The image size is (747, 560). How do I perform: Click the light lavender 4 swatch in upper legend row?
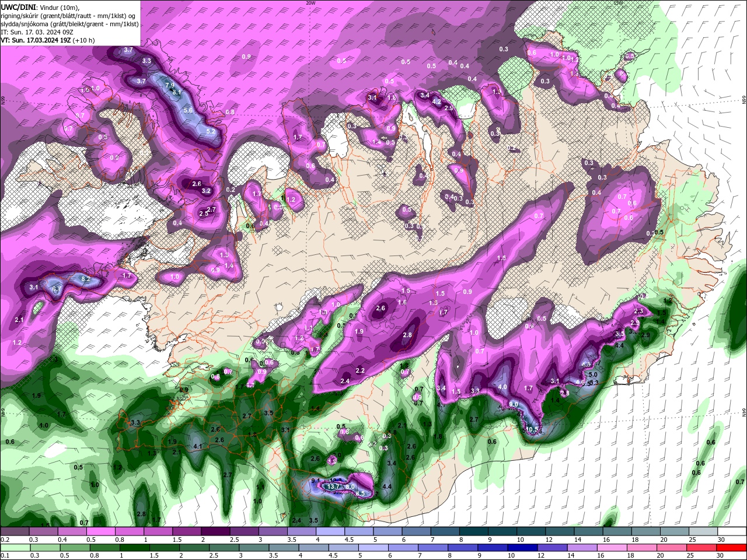[x=329, y=531]
